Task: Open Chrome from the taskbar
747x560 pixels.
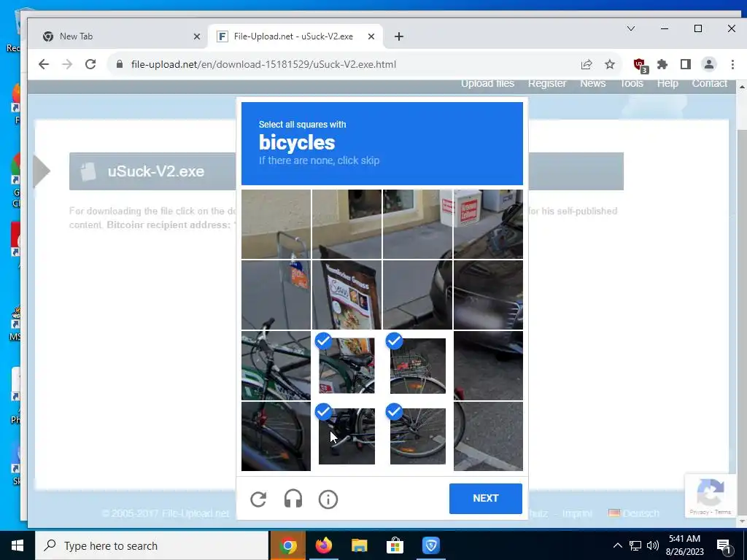Action: pyautogui.click(x=287, y=545)
